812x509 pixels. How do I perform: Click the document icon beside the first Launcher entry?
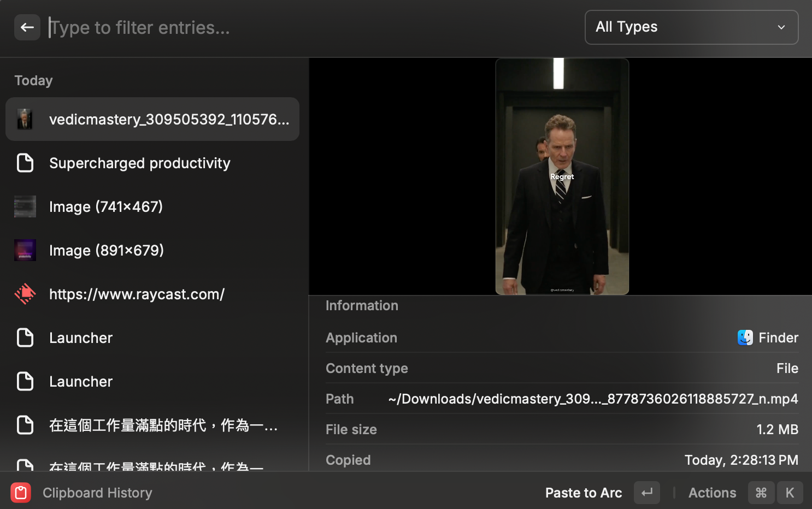click(25, 338)
